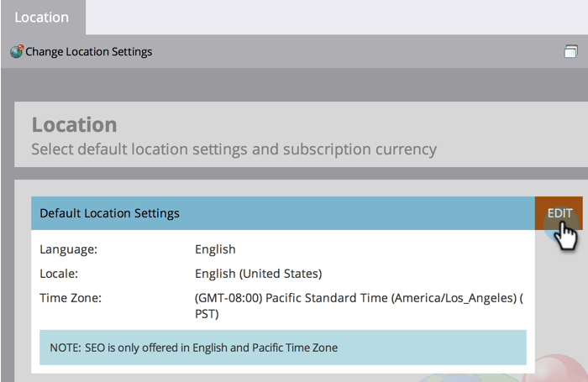Click the Location page heading

pos(74,124)
